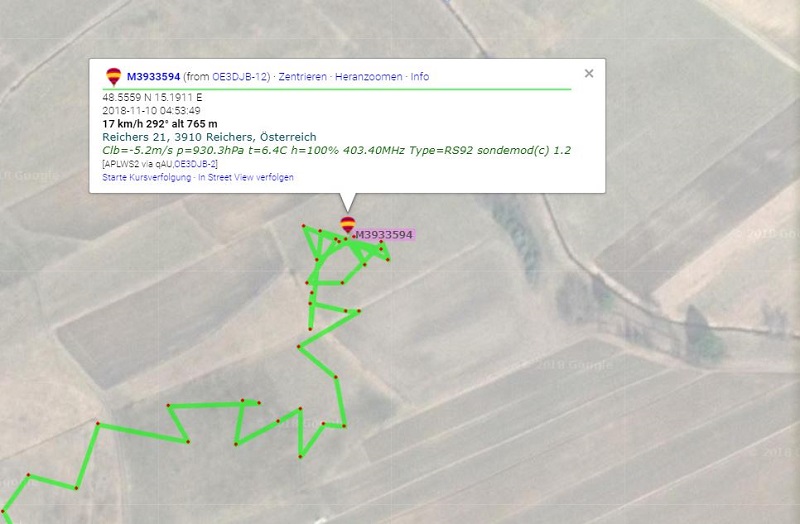
Task: Open the M3933594 callsign link in popup
Action: click(x=153, y=77)
